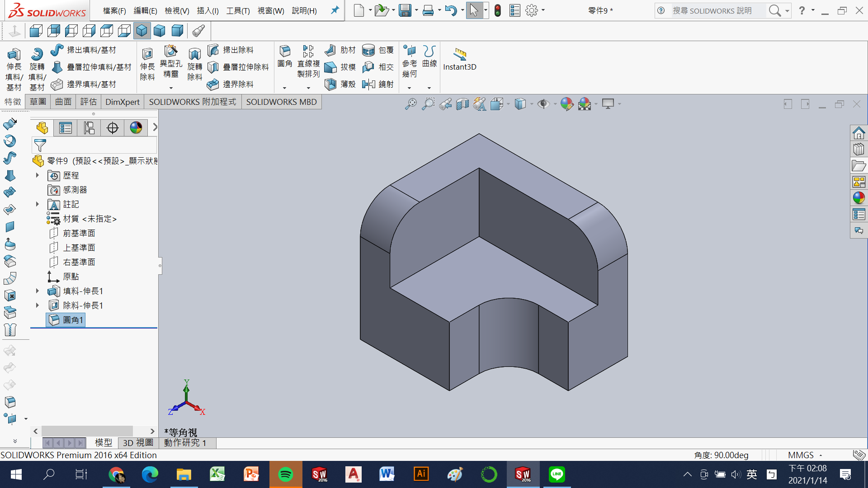
Task: Click the Instant3D icon
Action: click(460, 54)
